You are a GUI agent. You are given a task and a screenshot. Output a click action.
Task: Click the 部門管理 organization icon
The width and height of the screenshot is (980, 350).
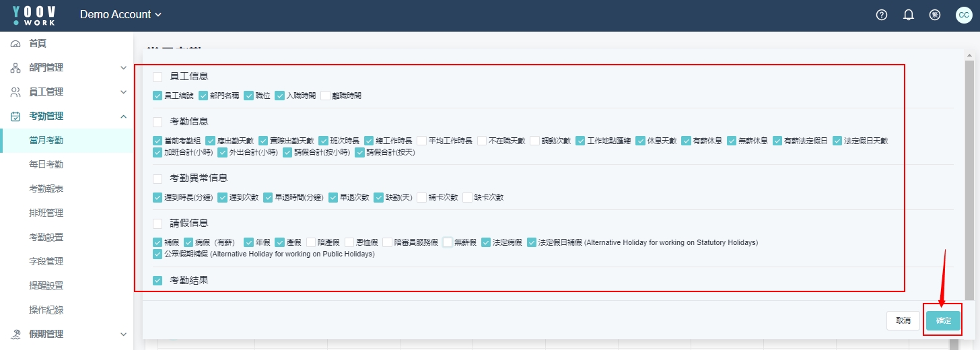pos(15,68)
